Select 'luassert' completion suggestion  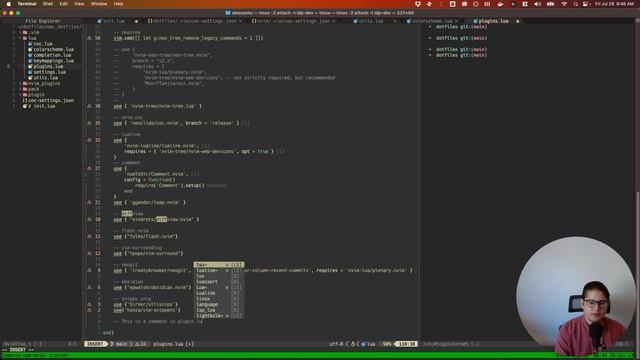(x=219, y=282)
